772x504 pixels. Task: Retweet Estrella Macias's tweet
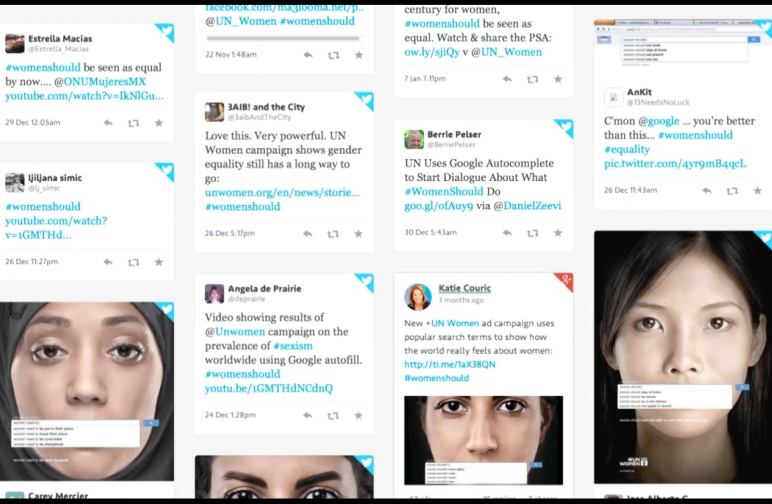click(x=133, y=123)
